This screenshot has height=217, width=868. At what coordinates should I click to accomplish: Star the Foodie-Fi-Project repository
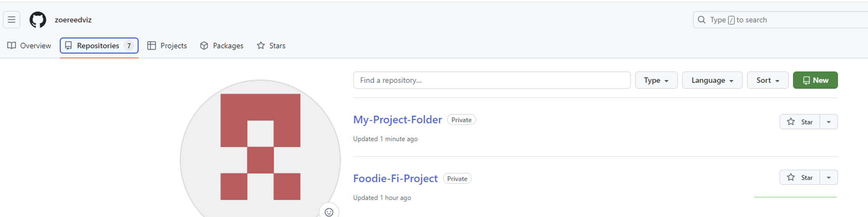800,178
